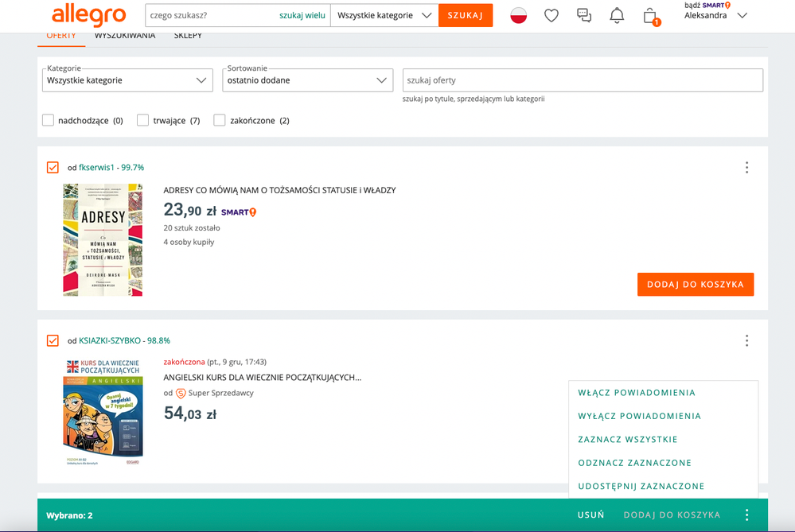Toggle nadchodzące (0) filter checkbox
795x532 pixels.
pos(49,120)
